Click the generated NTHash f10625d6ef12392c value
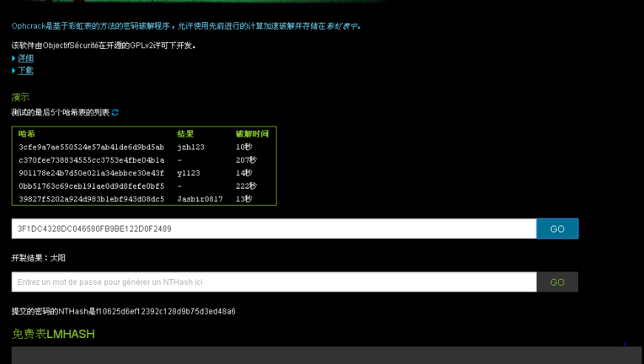The width and height of the screenshot is (644, 364). pos(166,311)
